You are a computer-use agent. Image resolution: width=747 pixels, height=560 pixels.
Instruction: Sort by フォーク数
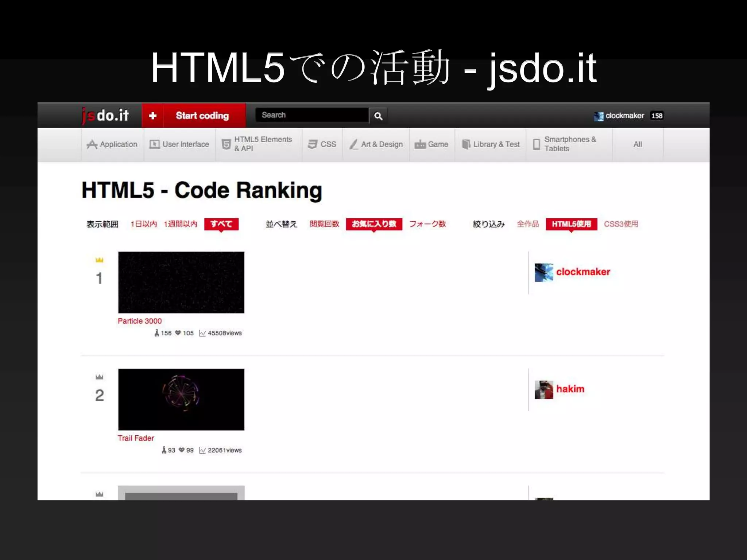coord(427,224)
